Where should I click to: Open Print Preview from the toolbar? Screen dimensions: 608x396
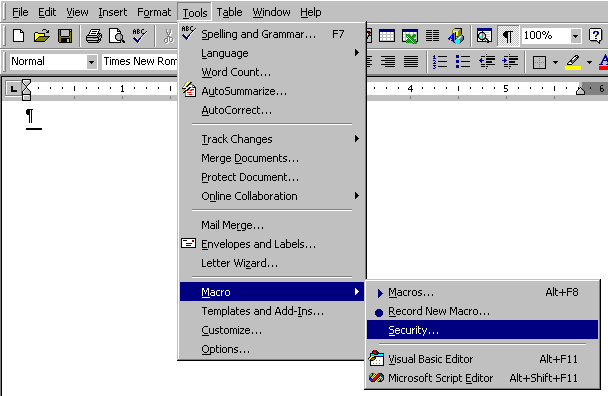click(116, 36)
